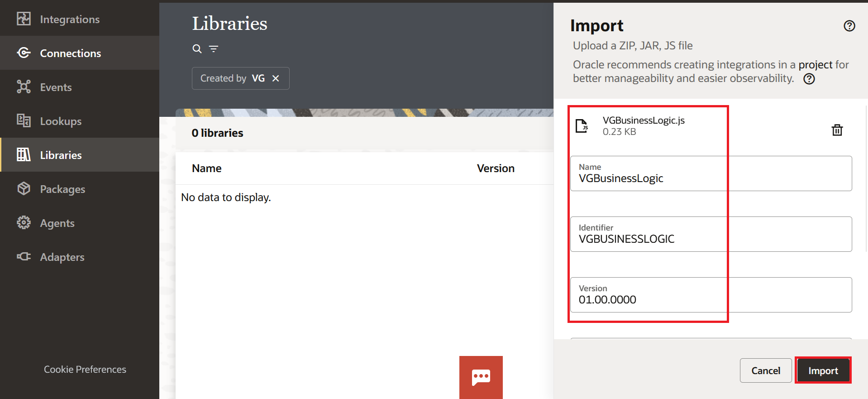Open Cookie Preferences link
Screen dimensions: 868x399
point(85,370)
